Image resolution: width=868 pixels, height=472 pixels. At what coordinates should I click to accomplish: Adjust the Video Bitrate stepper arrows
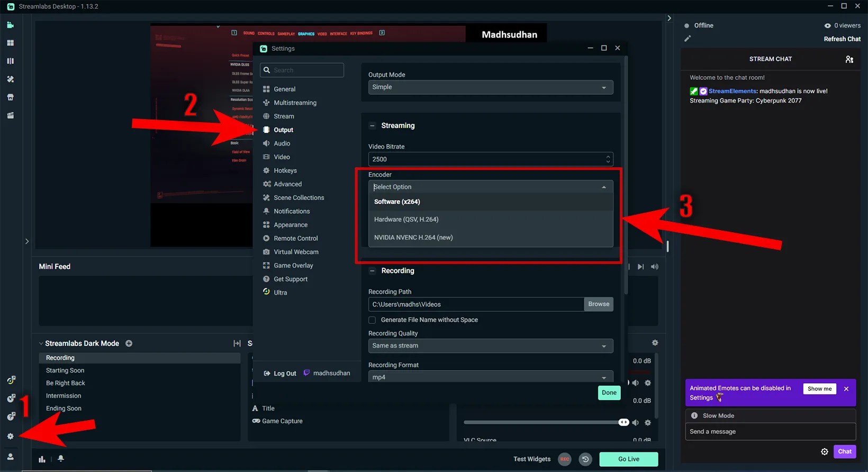608,159
